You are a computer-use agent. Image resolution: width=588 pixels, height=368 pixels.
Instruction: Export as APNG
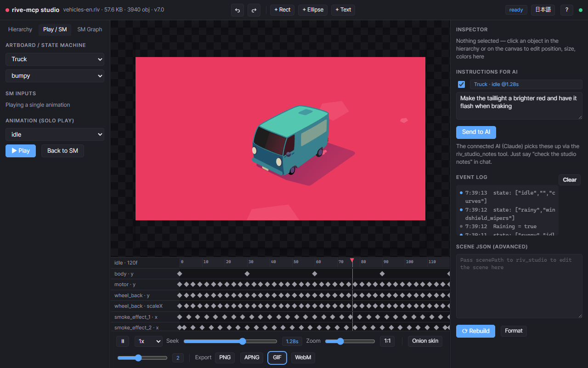coord(252,358)
